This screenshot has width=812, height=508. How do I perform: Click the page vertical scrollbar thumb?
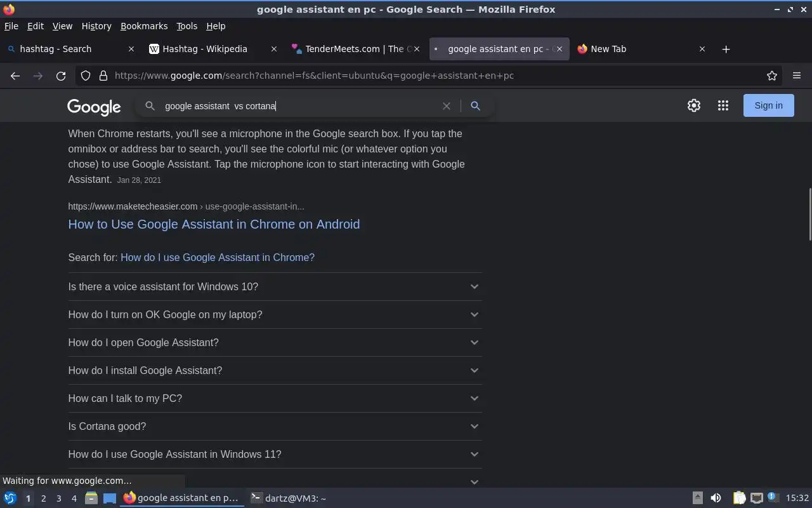point(809,214)
